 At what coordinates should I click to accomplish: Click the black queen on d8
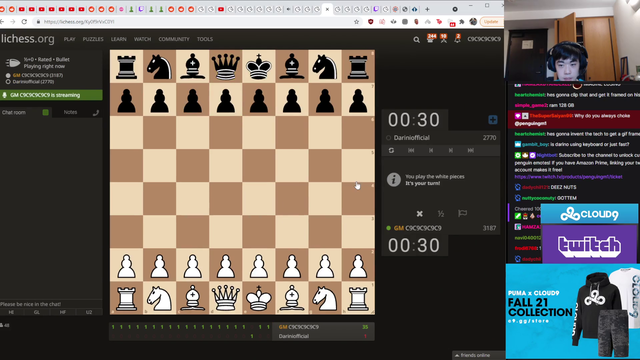point(226,67)
